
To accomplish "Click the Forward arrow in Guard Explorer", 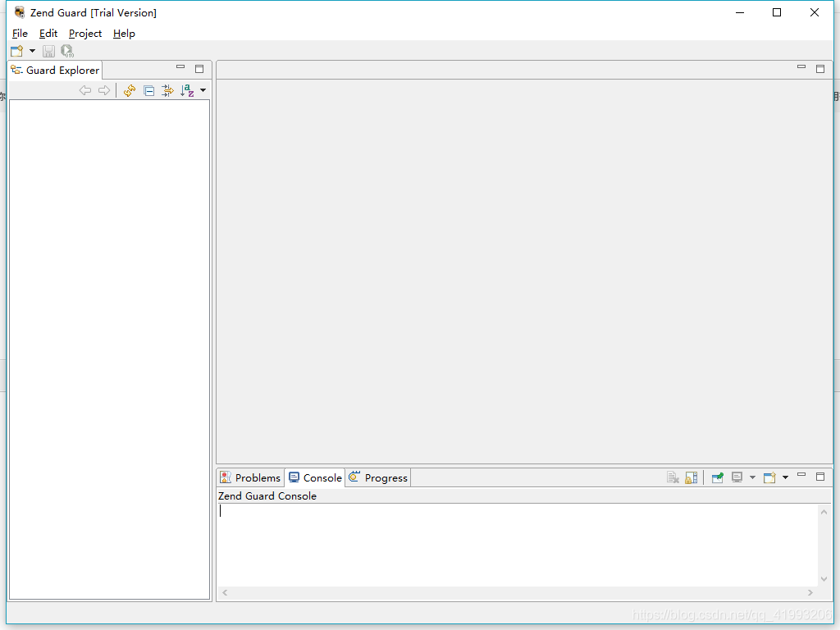I will pyautogui.click(x=104, y=90).
